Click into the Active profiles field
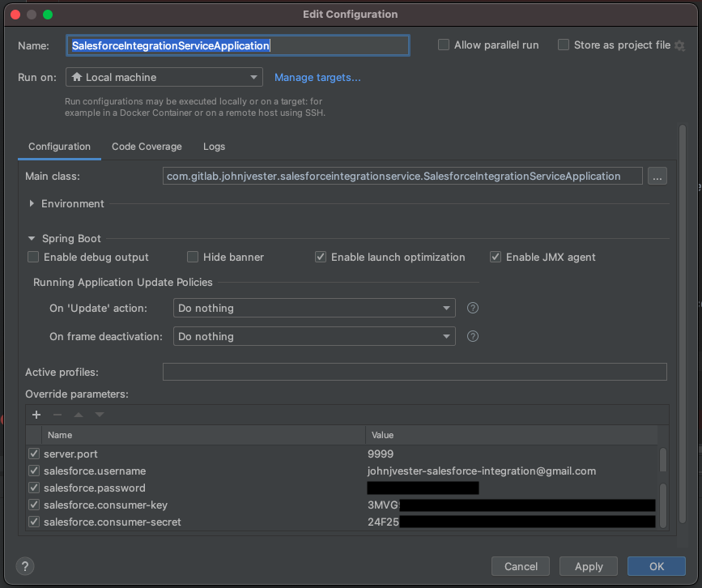This screenshot has height=588, width=702. pyautogui.click(x=415, y=373)
